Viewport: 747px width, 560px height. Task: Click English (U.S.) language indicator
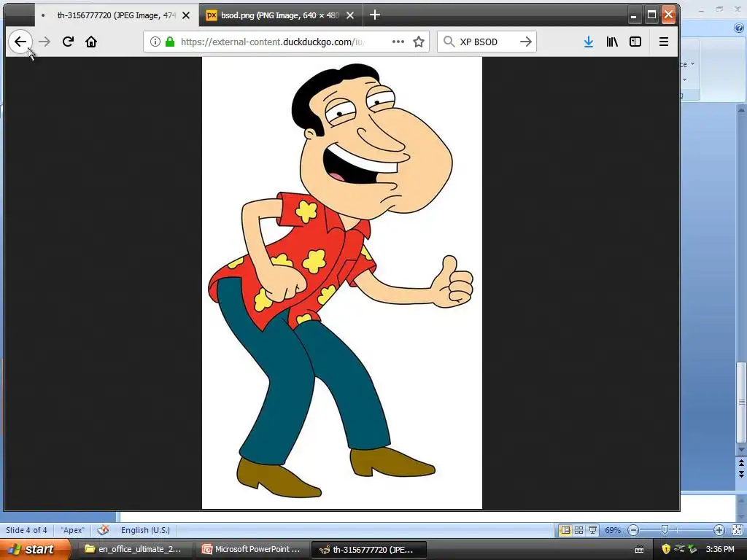click(145, 530)
